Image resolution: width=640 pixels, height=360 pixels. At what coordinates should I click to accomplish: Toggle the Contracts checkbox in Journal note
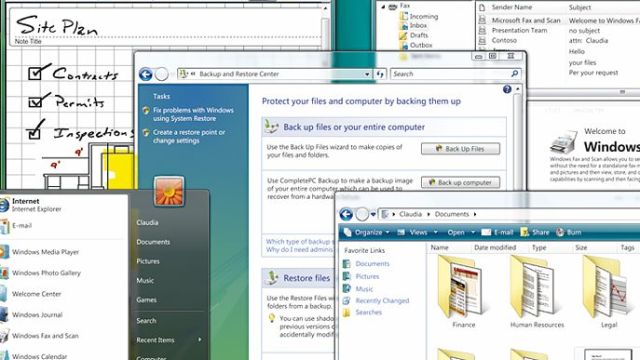pos(35,73)
